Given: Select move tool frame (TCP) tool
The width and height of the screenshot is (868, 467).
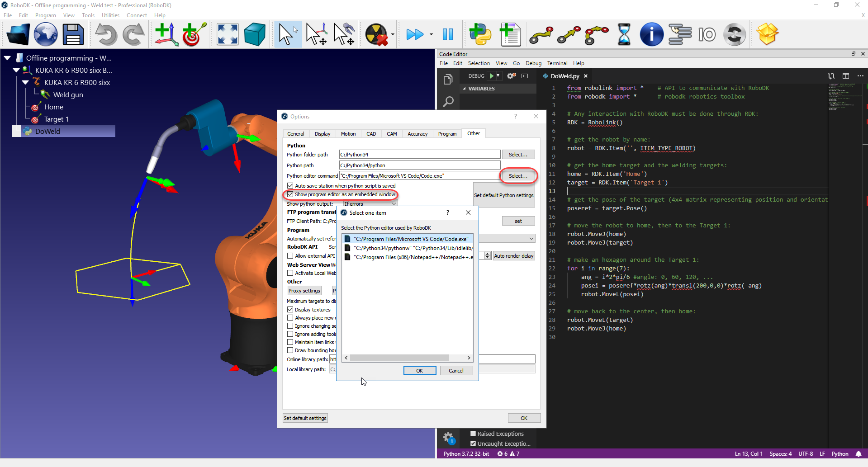Looking at the screenshot, I should pos(344,34).
